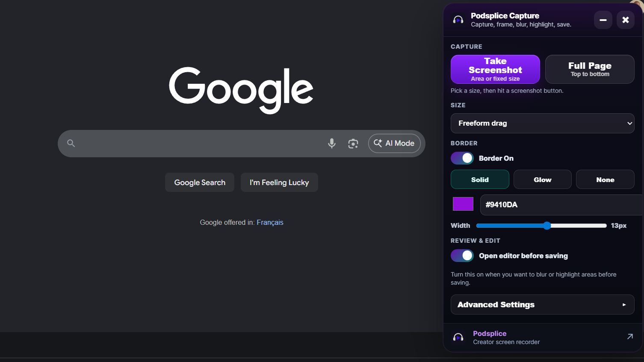Select the None border style
644x362 pixels.
pos(605,180)
